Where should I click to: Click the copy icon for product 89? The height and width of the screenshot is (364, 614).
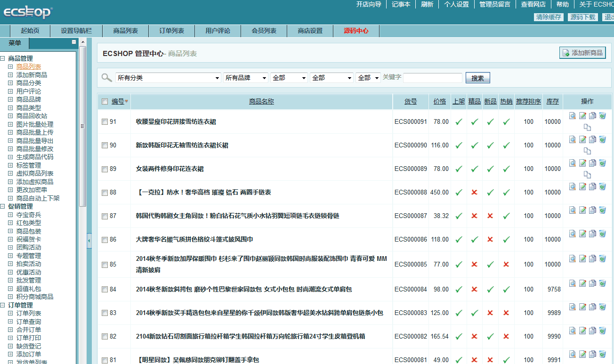(x=593, y=163)
